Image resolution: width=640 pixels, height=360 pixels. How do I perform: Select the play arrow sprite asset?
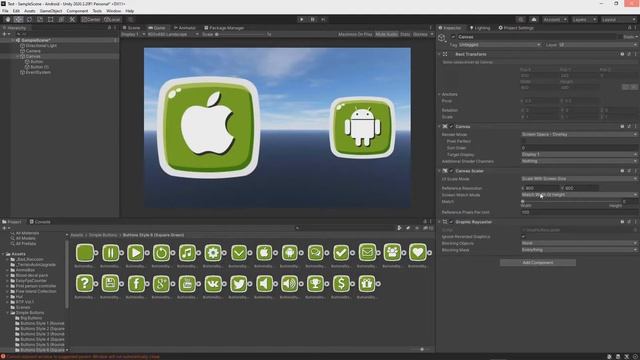[136, 253]
